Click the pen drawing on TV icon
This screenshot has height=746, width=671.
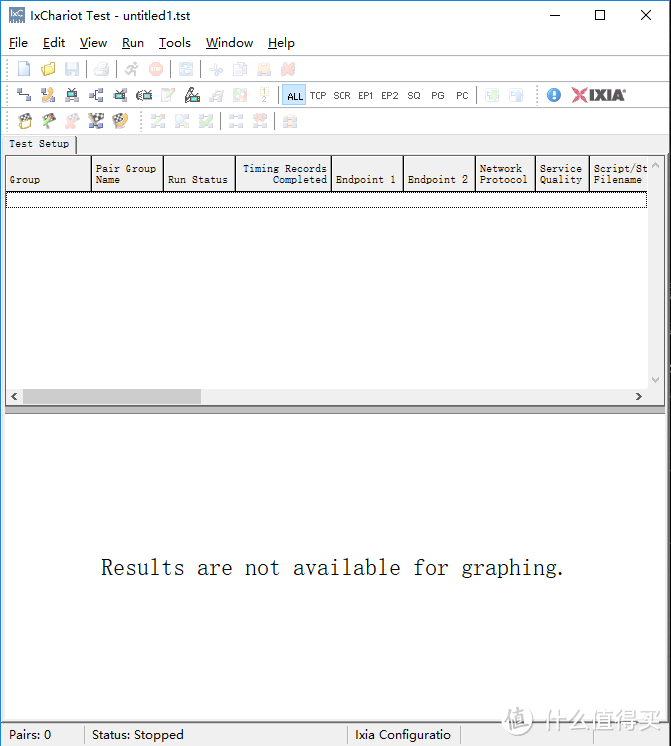(x=192, y=95)
